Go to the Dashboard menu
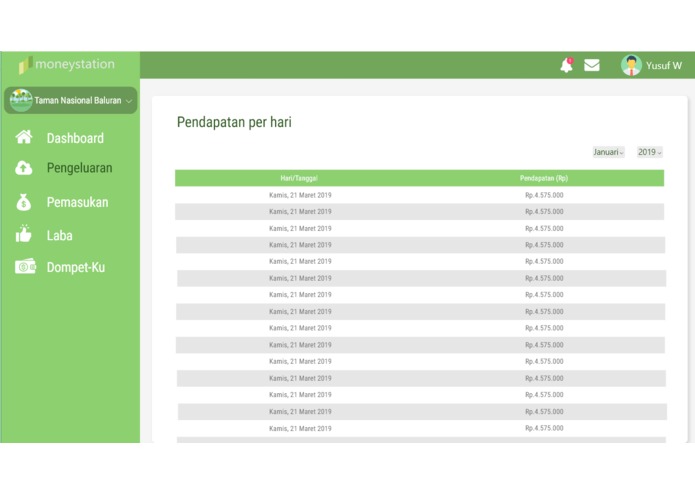The image size is (695, 494). coord(75,138)
